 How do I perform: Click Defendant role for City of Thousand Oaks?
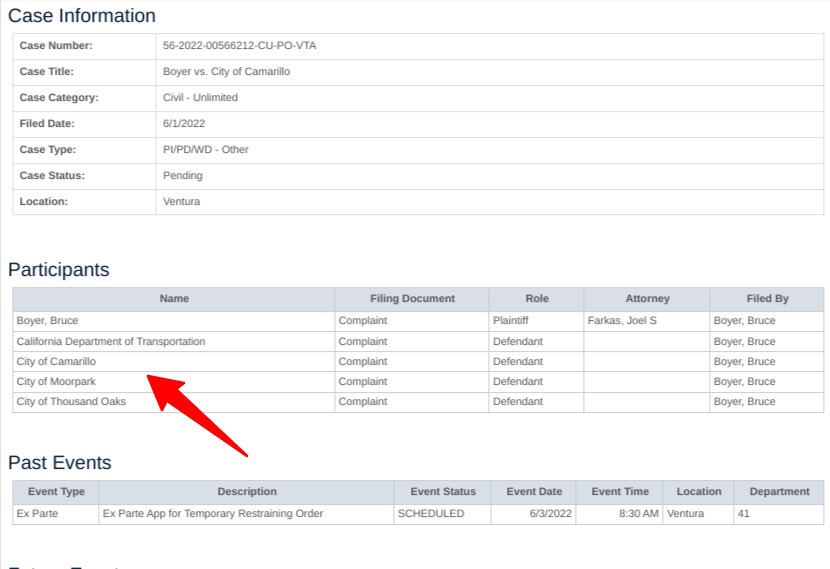(518, 401)
